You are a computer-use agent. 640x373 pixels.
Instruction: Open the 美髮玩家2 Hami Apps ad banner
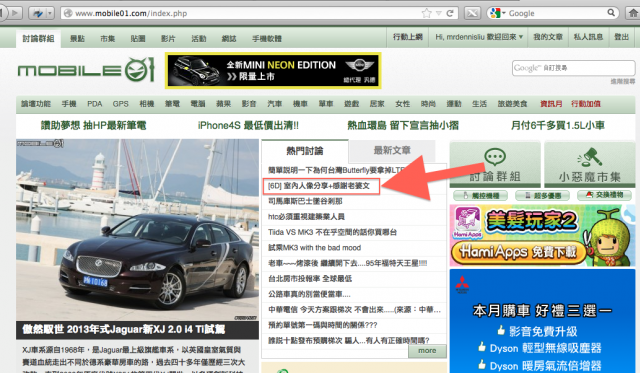tap(542, 235)
